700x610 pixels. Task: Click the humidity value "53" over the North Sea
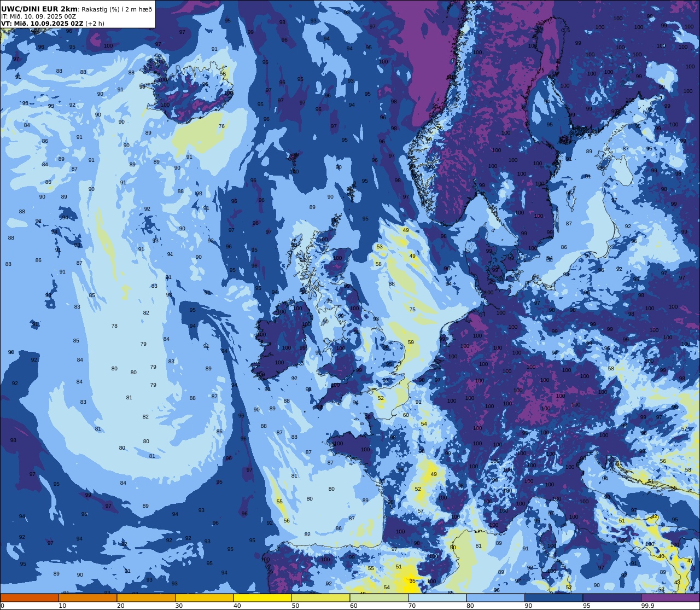(380, 247)
